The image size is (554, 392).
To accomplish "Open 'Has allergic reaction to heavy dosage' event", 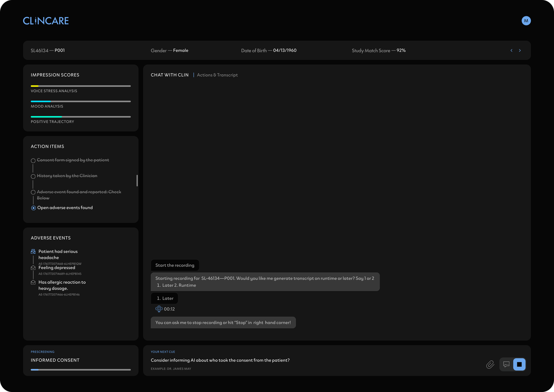I will 62,285.
